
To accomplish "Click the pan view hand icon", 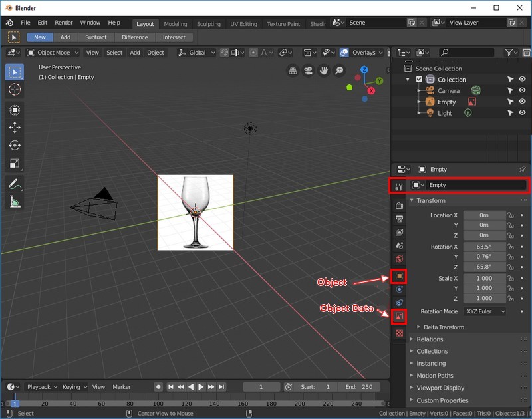I will (324, 70).
